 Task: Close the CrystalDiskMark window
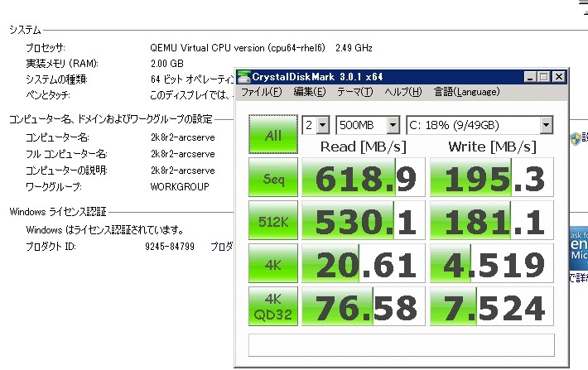[559, 77]
